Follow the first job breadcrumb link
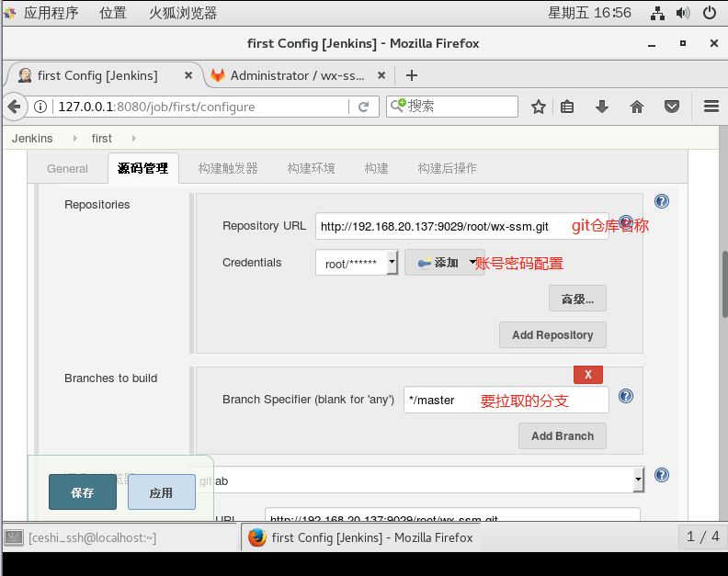 [102, 139]
